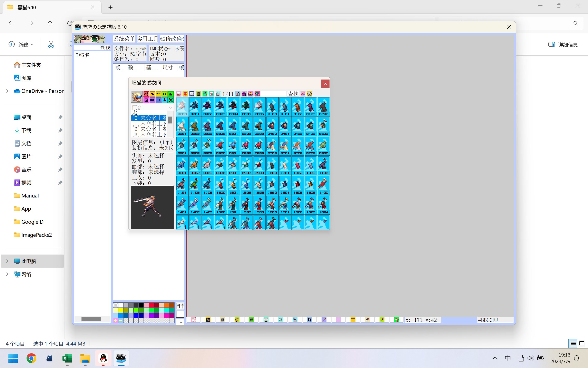The image size is (588, 368).
Task: Add a color with palette plus button
Action: [x=116, y=321]
